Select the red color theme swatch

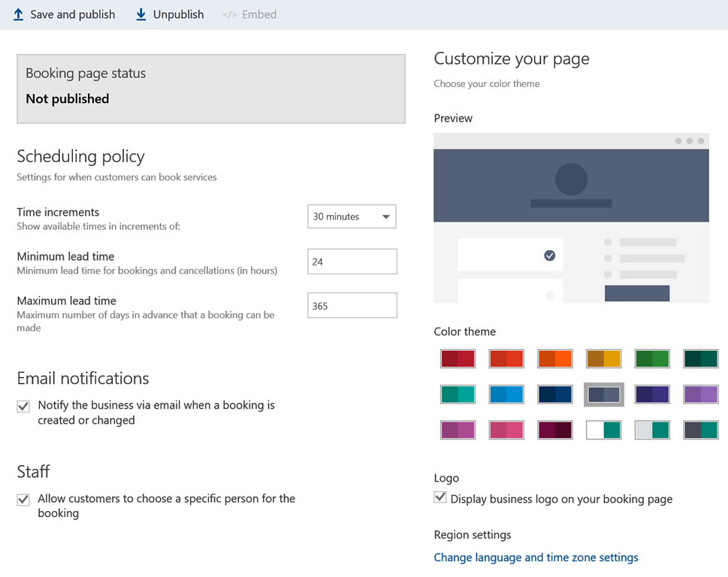(458, 358)
